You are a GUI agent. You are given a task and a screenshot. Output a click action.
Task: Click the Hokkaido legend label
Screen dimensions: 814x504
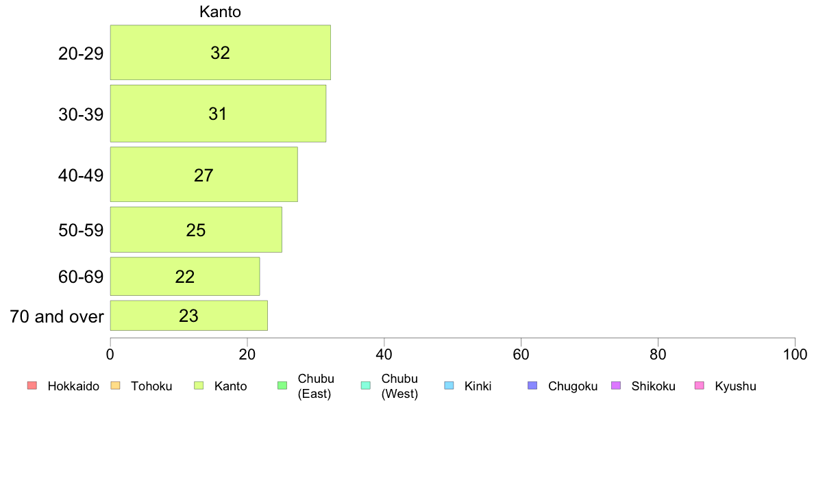tap(73, 386)
